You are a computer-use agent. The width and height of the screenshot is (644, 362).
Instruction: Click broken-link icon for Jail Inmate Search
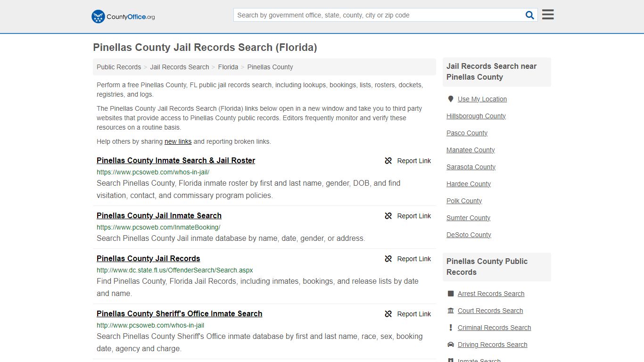tap(388, 216)
